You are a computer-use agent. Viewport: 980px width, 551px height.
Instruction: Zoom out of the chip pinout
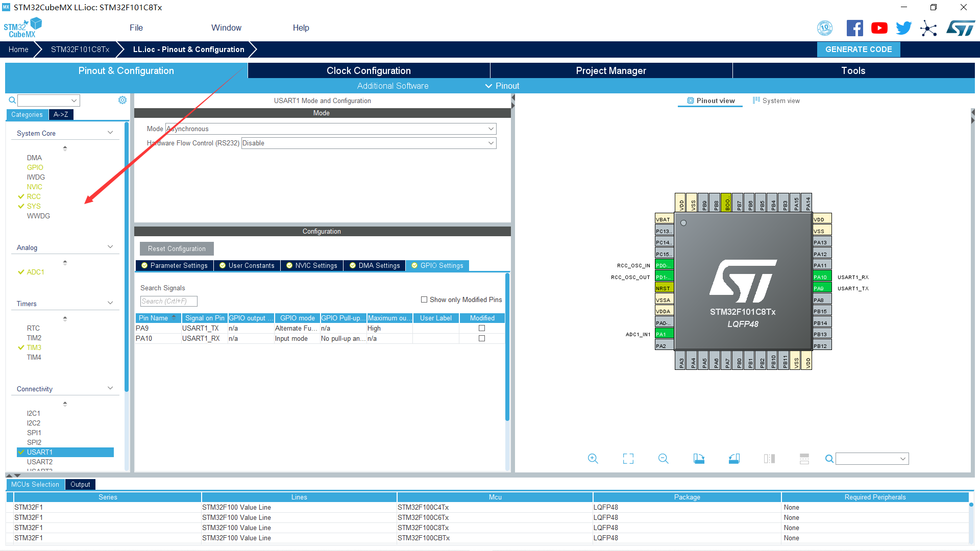[x=663, y=459]
